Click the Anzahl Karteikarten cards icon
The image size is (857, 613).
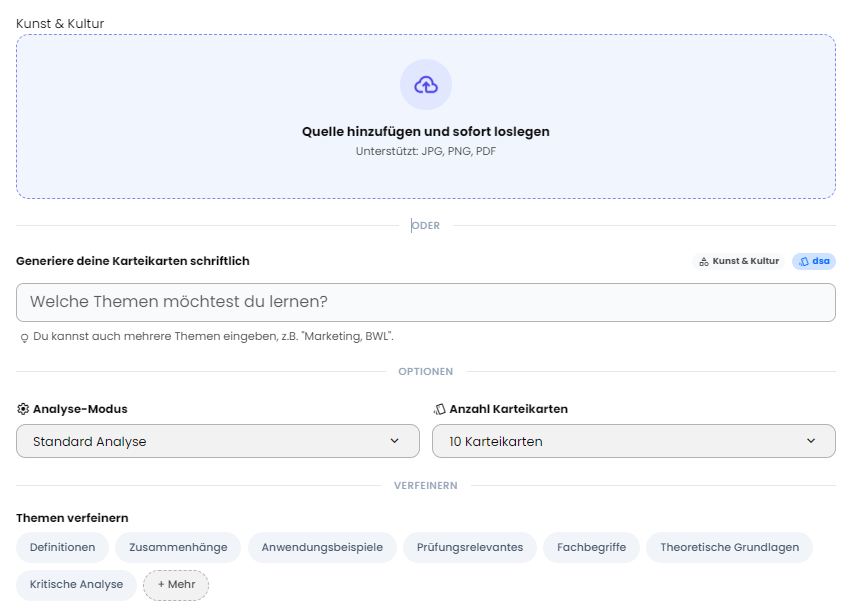coord(439,409)
